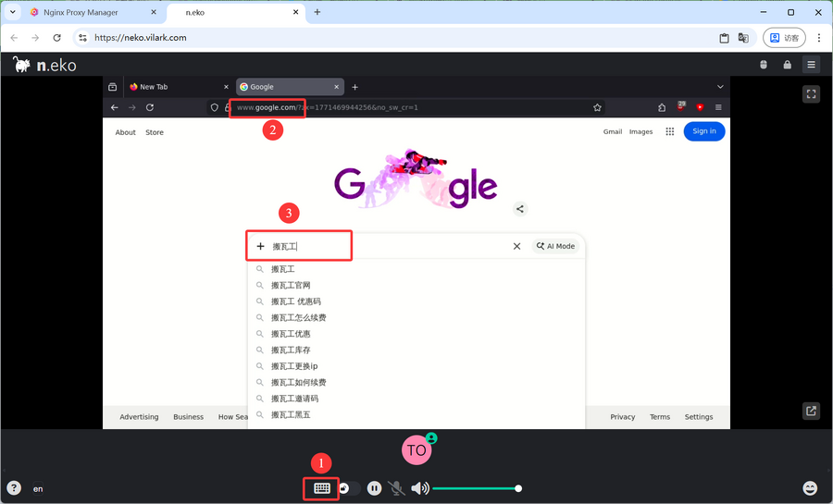Screen dimensions: 833x504
Task: Open the keyboard control icon in n.eko bar
Action: [x=321, y=487]
